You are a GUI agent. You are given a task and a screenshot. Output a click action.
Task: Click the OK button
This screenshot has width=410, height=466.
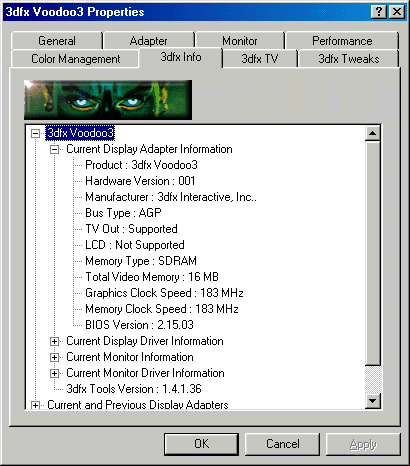(x=202, y=444)
